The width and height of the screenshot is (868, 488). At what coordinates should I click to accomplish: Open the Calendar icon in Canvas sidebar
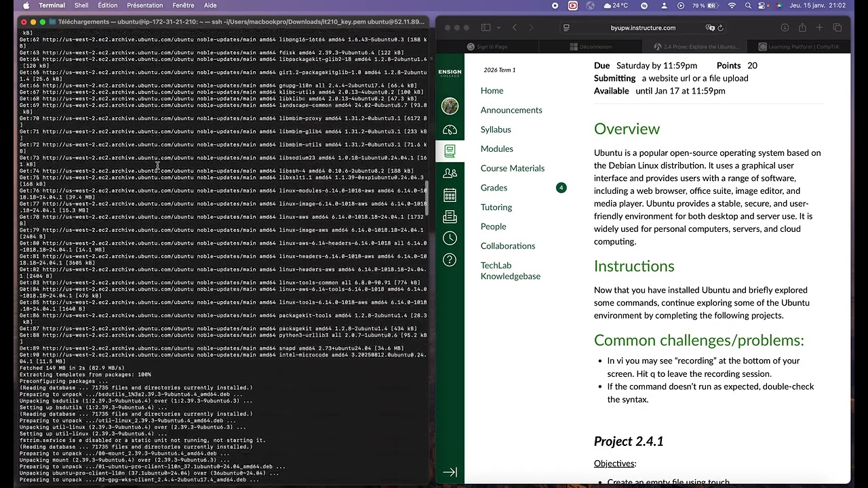450,195
